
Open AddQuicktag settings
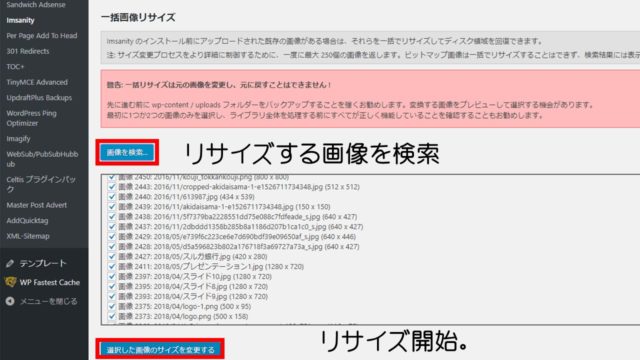point(27,220)
